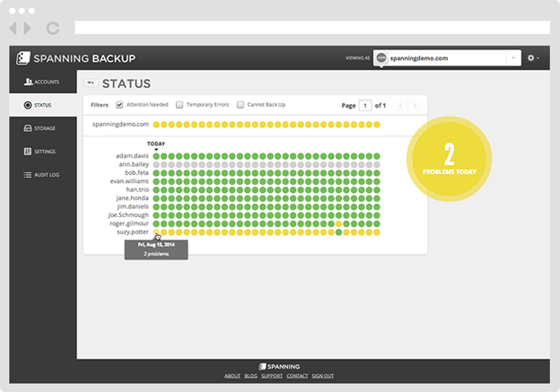Open the Accounts section in sidebar
The width and height of the screenshot is (560, 392).
[x=43, y=82]
